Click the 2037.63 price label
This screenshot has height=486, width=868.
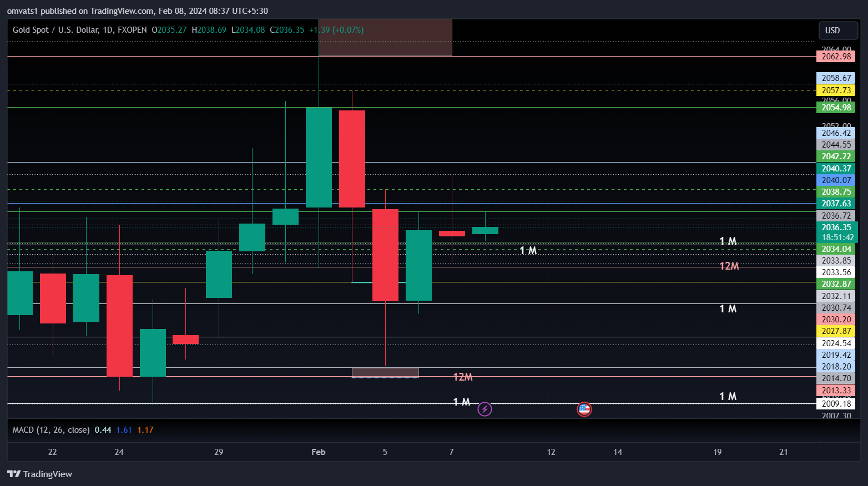836,204
